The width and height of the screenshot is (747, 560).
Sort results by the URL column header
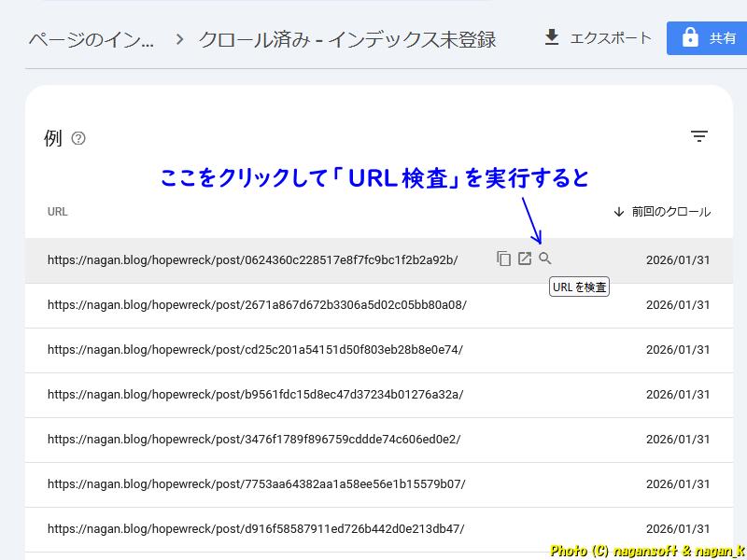pyautogui.click(x=57, y=211)
